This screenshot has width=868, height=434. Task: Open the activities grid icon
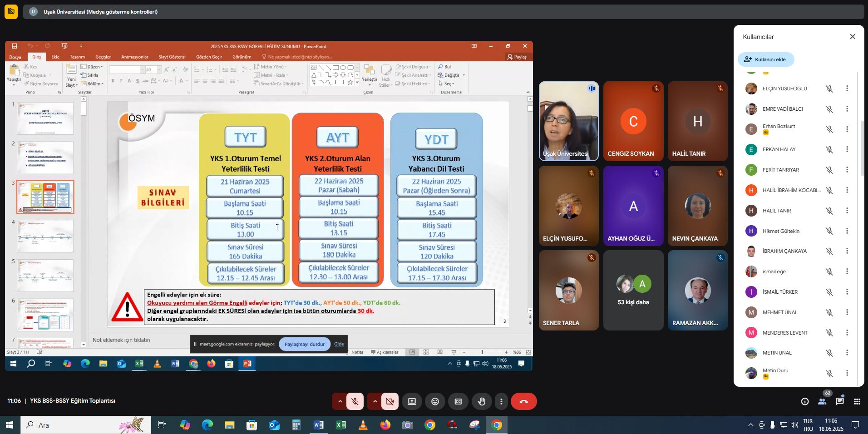coord(857,401)
